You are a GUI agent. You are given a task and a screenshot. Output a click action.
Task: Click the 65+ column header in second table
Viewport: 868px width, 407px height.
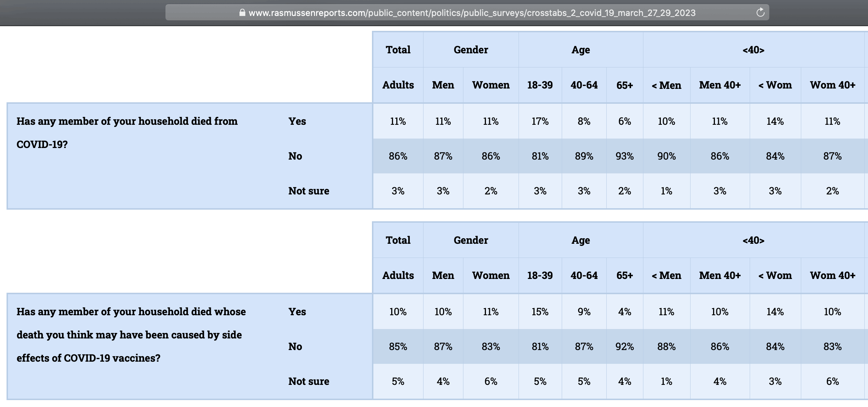coord(625,275)
